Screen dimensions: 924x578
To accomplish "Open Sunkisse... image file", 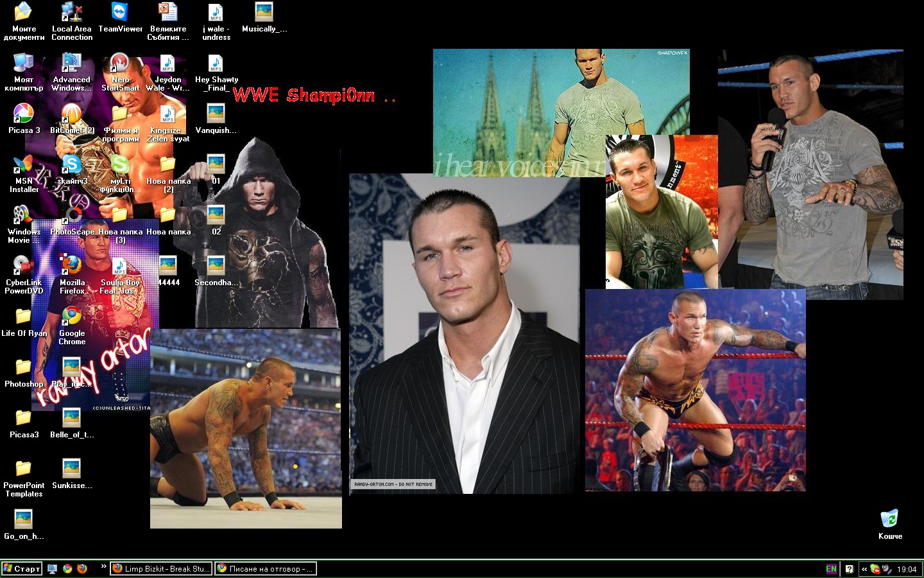I will pyautogui.click(x=72, y=474).
